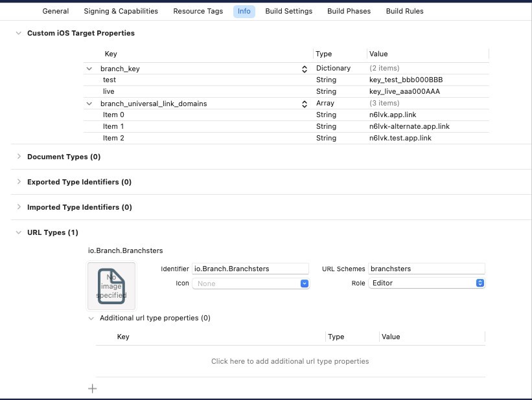The height and width of the screenshot is (400, 532).
Task: Expand Imported Type Identifiers section
Action: (18, 207)
